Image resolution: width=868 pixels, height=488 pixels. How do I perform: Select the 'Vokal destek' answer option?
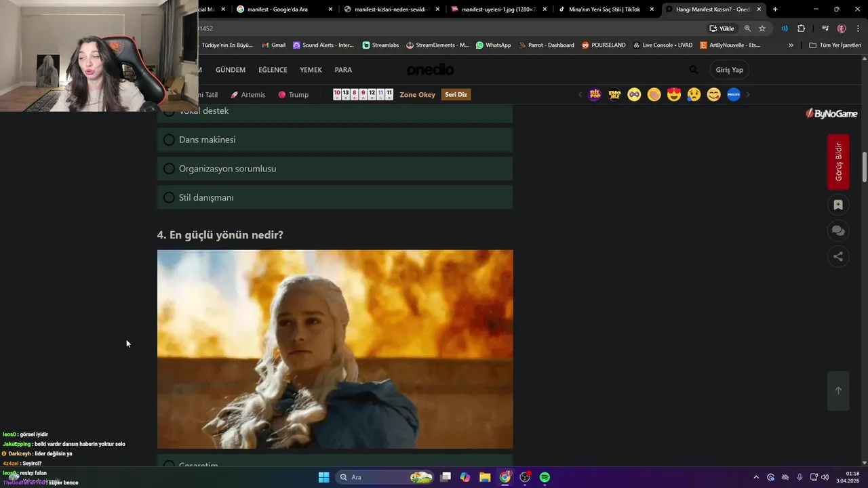pyautogui.click(x=335, y=114)
